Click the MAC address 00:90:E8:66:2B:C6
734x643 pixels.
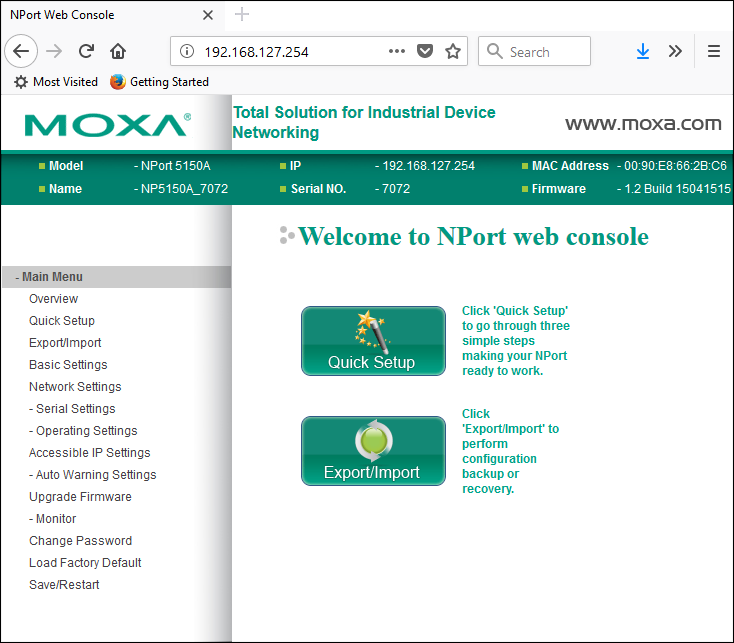[x=675, y=166]
